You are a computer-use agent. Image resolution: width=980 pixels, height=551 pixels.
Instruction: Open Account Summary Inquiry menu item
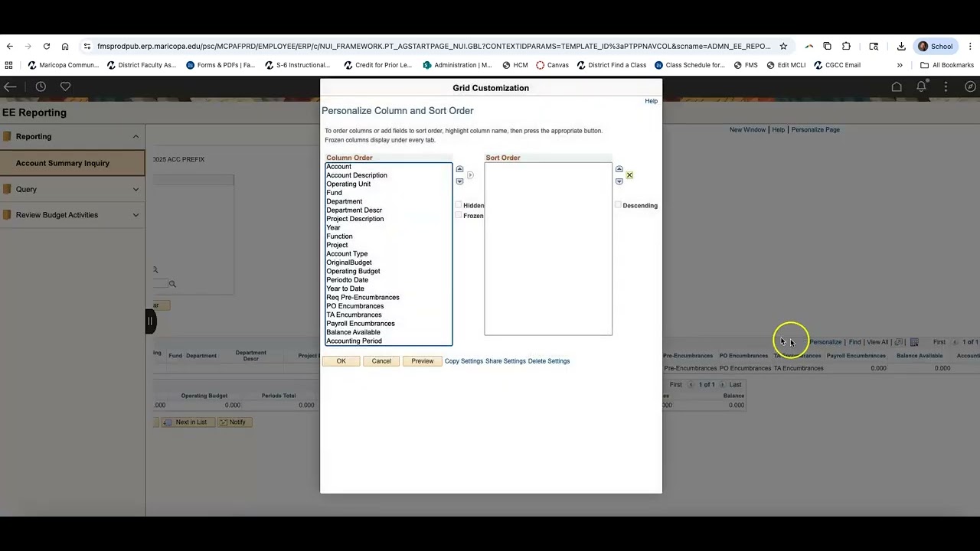tap(72, 163)
